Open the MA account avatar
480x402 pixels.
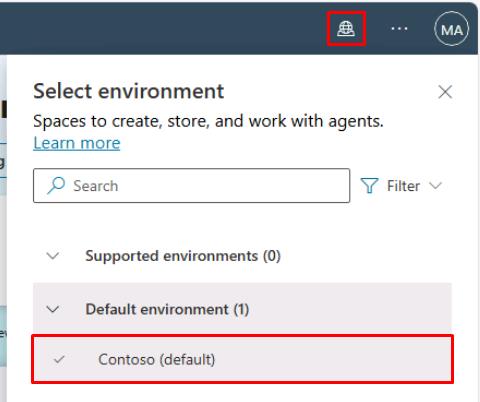[x=452, y=29]
